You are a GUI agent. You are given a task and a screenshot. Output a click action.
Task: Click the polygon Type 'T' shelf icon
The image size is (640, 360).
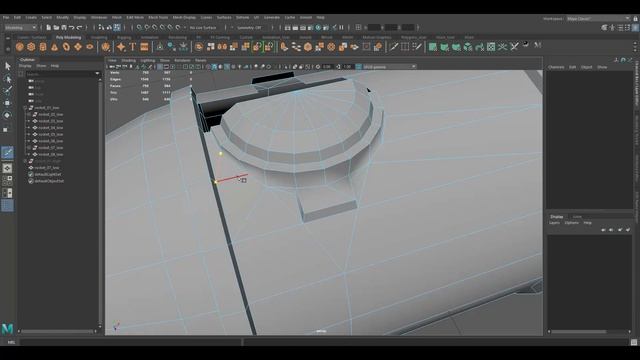[x=133, y=47]
